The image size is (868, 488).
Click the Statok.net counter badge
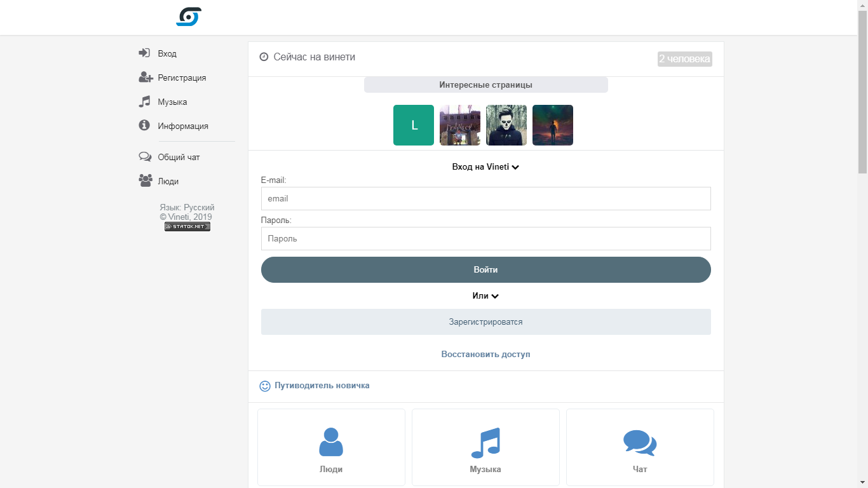coord(187,226)
